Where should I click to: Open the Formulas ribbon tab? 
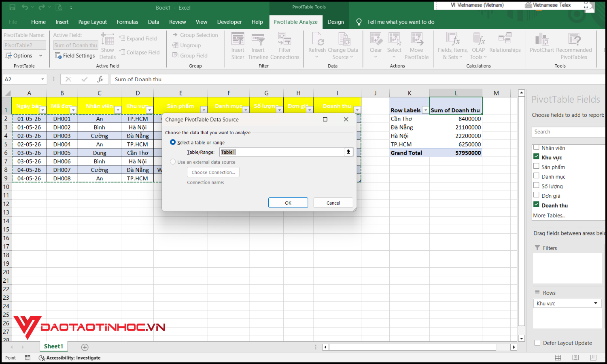click(x=127, y=22)
